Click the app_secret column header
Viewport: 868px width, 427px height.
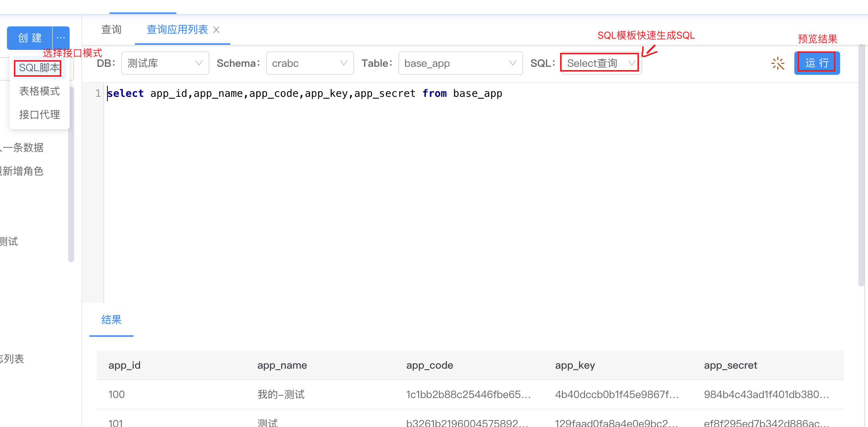(x=730, y=365)
